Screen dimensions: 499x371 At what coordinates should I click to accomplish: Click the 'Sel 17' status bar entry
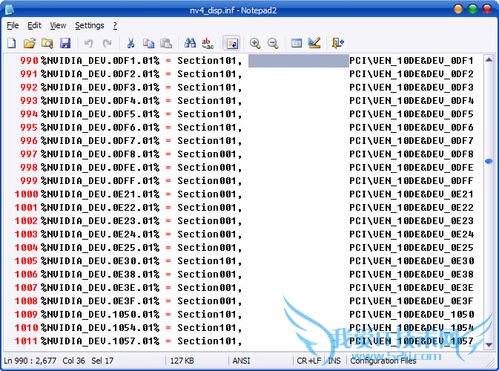102,361
